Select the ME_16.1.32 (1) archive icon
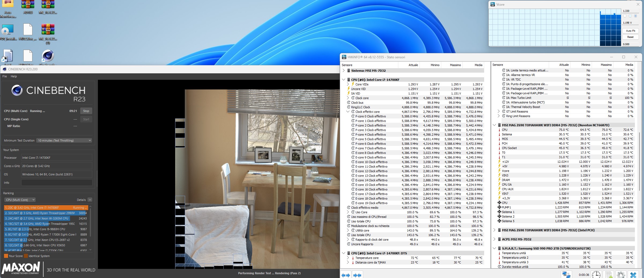The height and width of the screenshot is (278, 644). pos(48,34)
